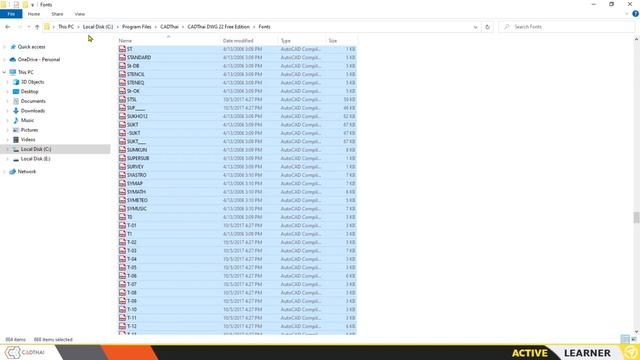Expand the Downloads node arrow
640x360 pixels.
coord(7,111)
